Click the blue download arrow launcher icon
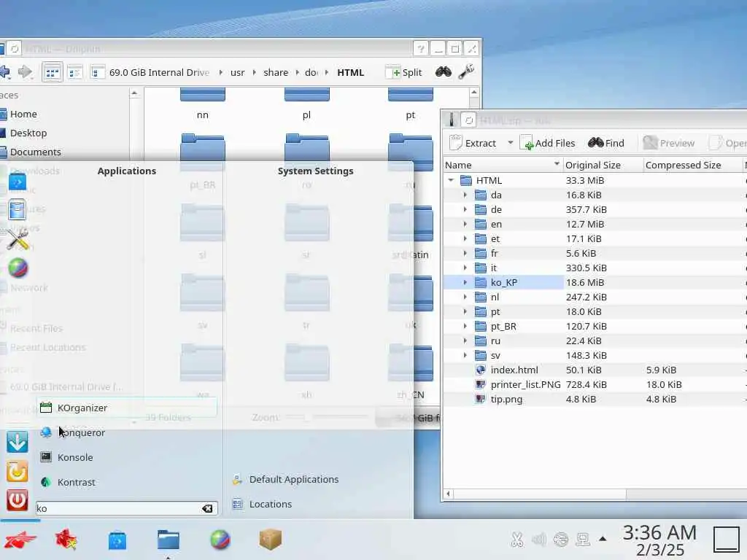This screenshot has width=747, height=560. coord(18,441)
